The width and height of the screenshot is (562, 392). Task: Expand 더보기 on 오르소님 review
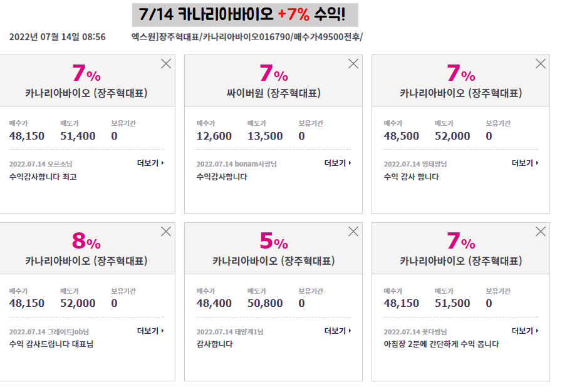click(x=150, y=163)
